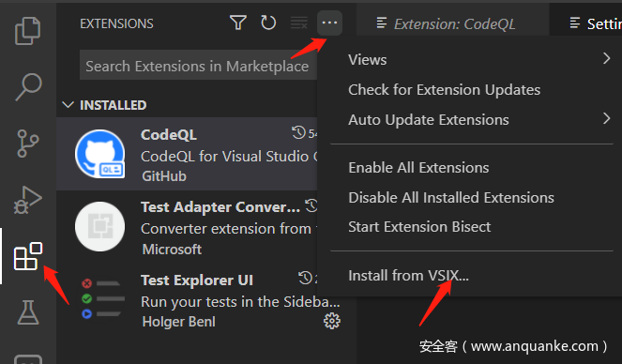The height and width of the screenshot is (364, 622).
Task: Open the Extensions view icon
Action: click(x=28, y=256)
